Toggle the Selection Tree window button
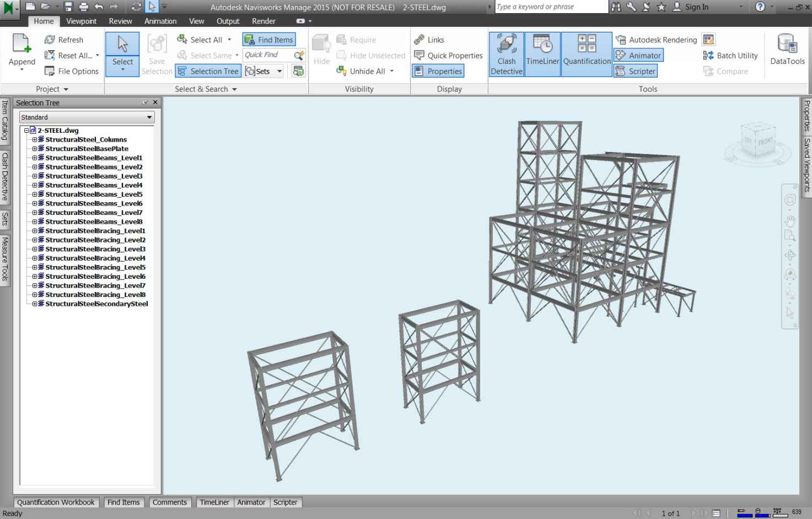The image size is (812, 519). pos(208,71)
